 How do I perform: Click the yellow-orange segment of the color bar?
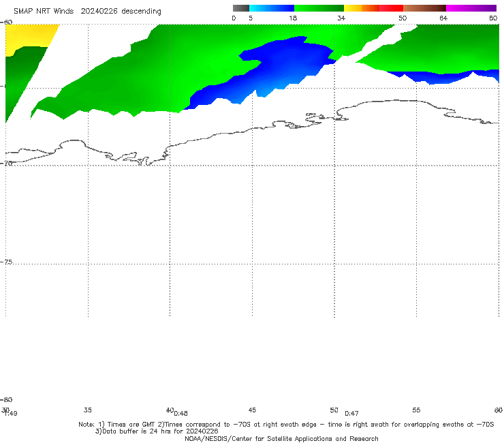362,8
